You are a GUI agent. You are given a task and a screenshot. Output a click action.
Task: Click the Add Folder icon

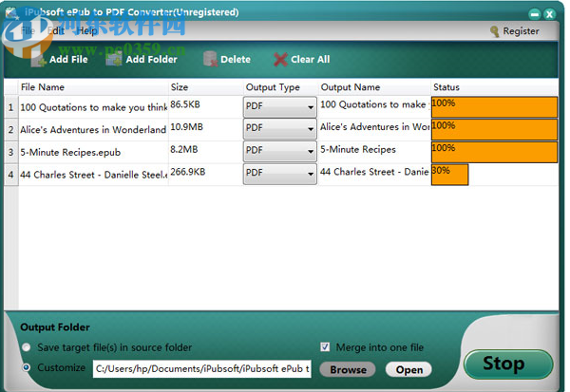click(114, 59)
